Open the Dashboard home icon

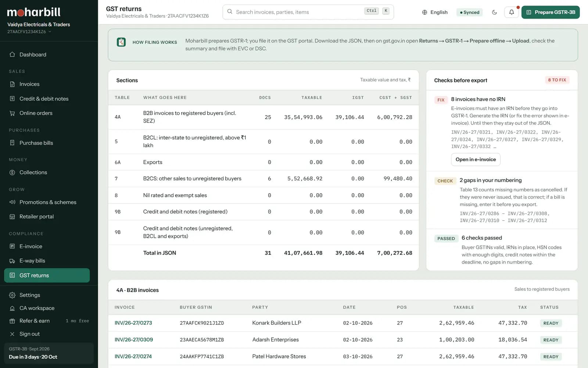12,54
